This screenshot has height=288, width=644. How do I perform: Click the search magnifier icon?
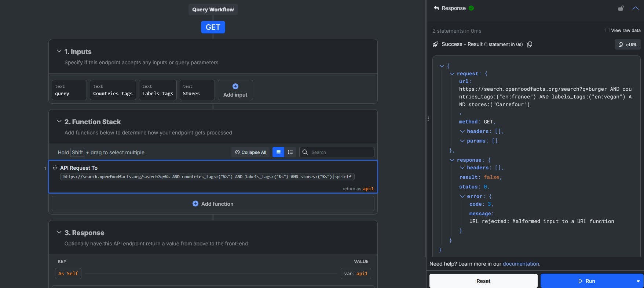click(305, 152)
